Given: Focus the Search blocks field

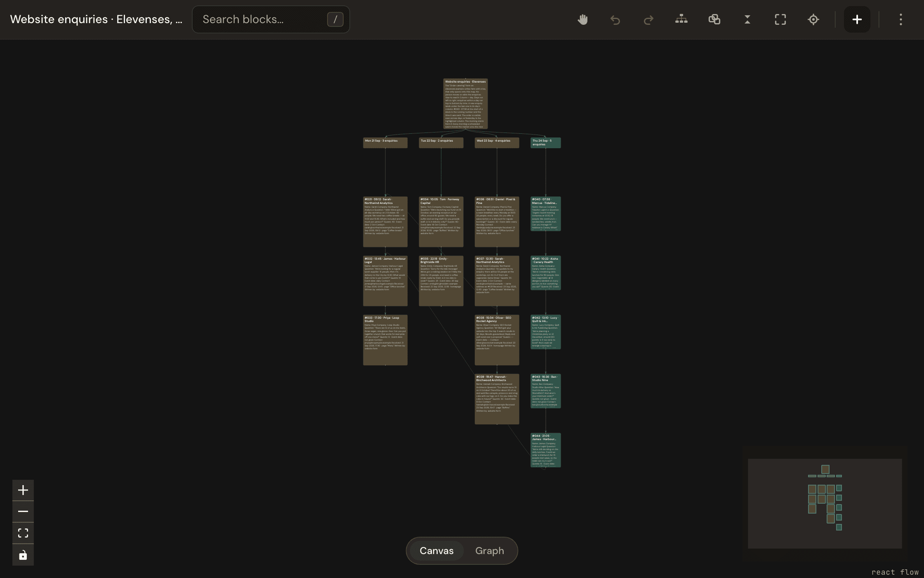Looking at the screenshot, I should click(271, 19).
